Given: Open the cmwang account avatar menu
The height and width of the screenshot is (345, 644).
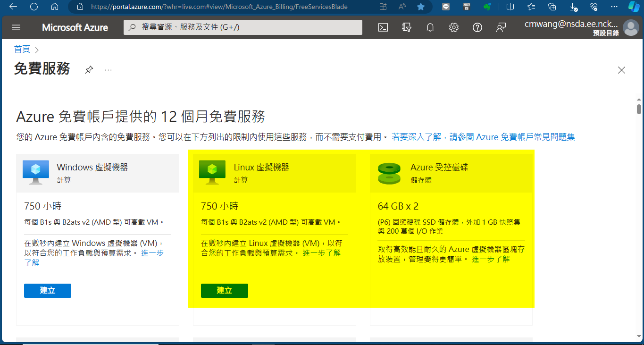Looking at the screenshot, I should pyautogui.click(x=631, y=27).
